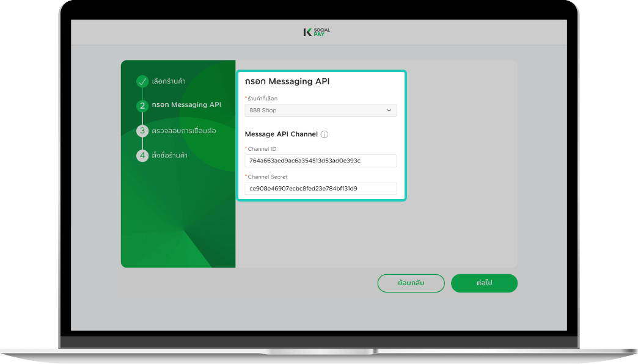The image size is (638, 364).
Task: Focus the Channel ID input field
Action: tap(320, 161)
